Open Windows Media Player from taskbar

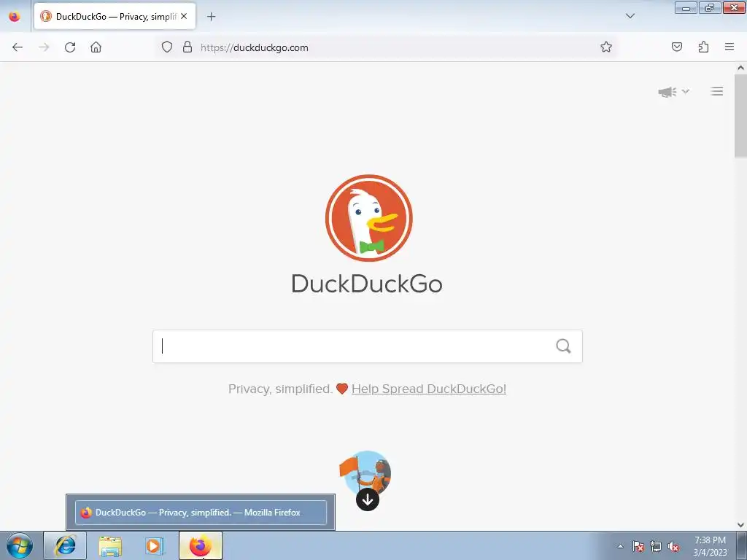tap(154, 545)
